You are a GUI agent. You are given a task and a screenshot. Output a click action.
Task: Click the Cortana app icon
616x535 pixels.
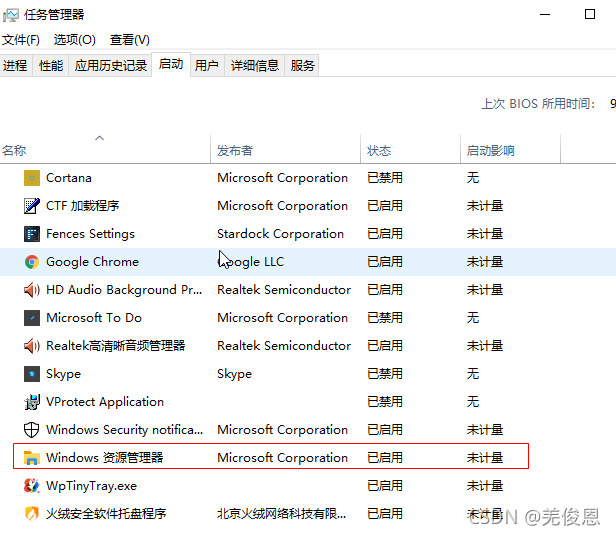pos(32,178)
